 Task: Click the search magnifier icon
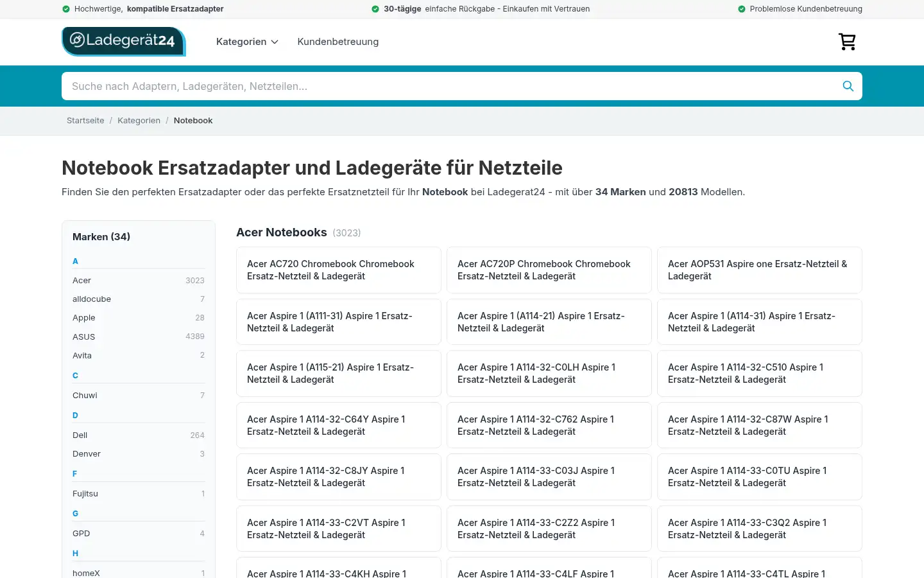click(848, 86)
